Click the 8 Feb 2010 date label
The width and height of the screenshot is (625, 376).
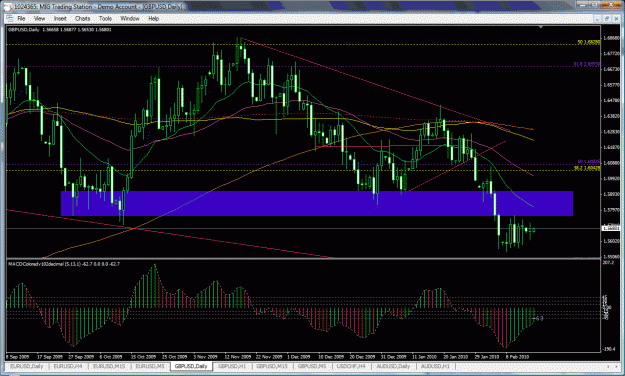point(517,357)
